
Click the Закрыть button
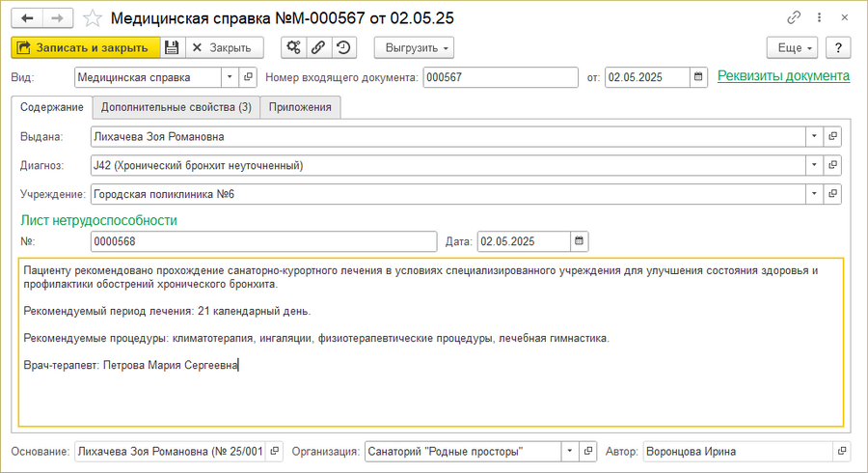[225, 47]
